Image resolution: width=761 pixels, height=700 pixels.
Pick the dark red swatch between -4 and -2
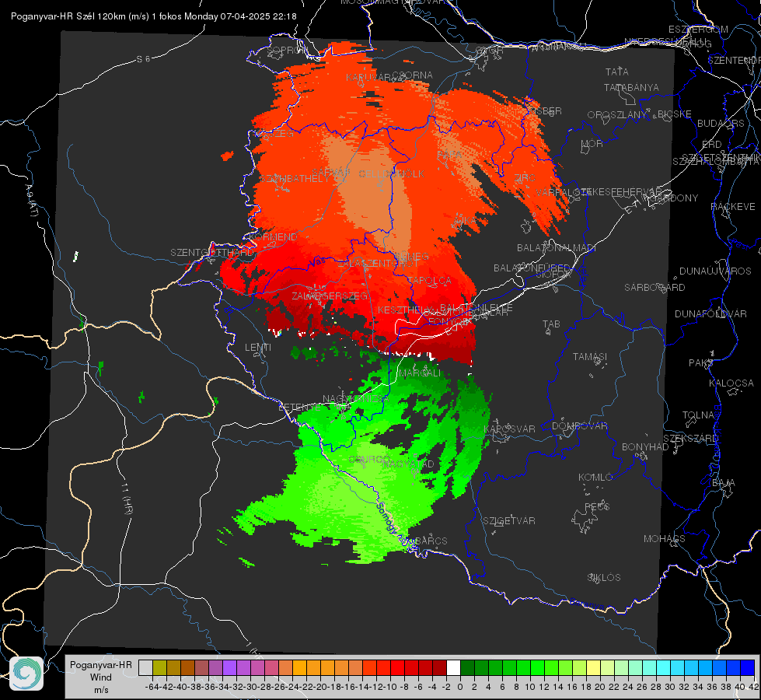coord(439,668)
